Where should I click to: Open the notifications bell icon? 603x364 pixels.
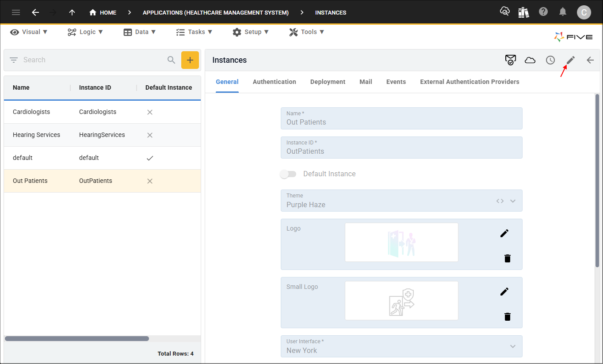(x=563, y=12)
